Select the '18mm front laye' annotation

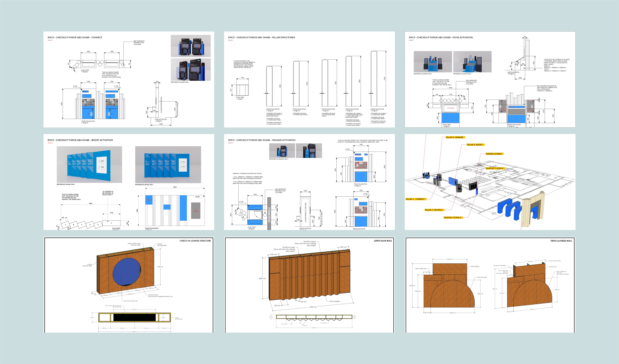point(482,277)
